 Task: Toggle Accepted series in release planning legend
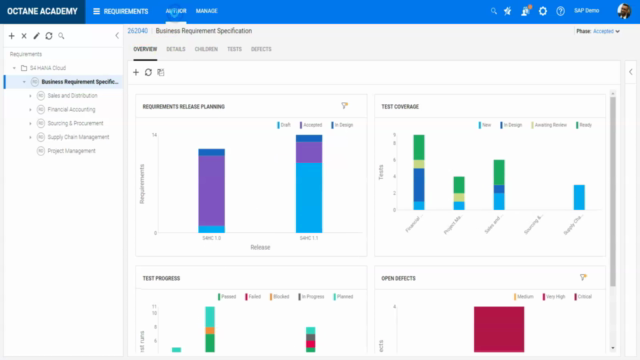pyautogui.click(x=311, y=125)
